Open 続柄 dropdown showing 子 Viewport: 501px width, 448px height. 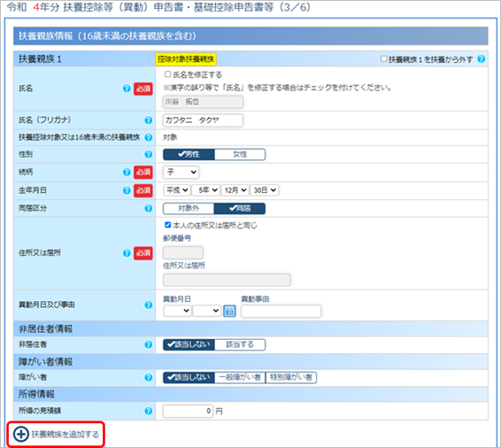[181, 173]
